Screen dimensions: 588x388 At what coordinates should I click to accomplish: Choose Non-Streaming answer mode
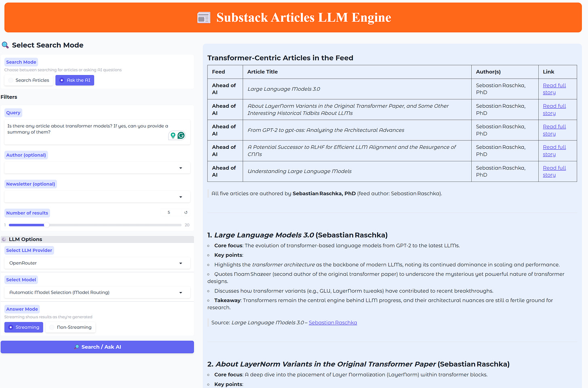pos(71,327)
